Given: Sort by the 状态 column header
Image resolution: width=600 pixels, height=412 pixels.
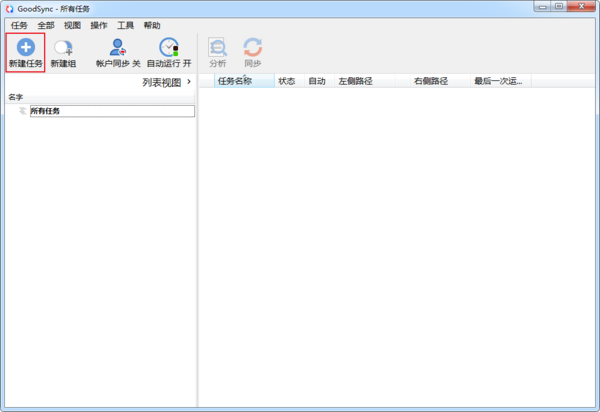Looking at the screenshot, I should pos(286,81).
